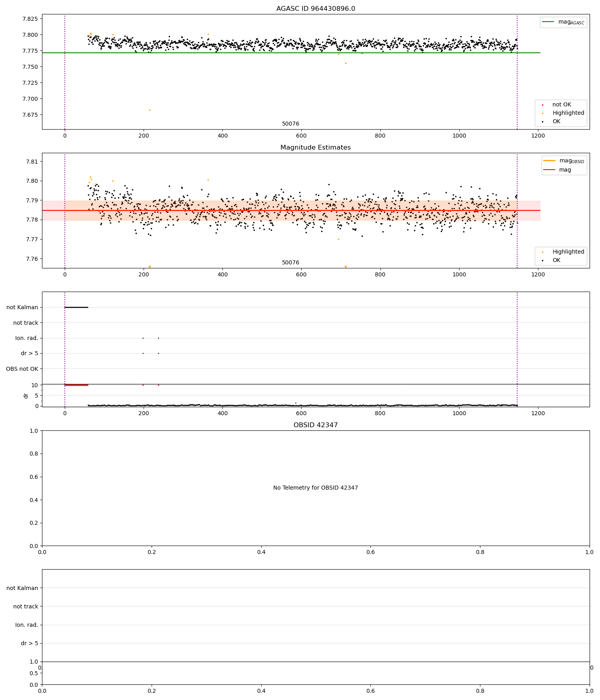Screen dimensions: 600x700
Task: Click the 7.76 tick in Magnitude Estimates
Action: [x=32, y=259]
